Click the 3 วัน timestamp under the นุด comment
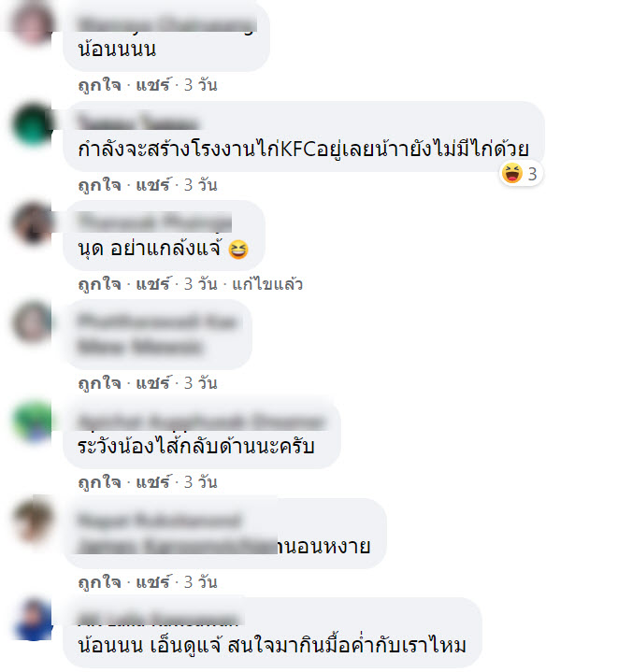Screen dimensions: 632x672 pos(201,284)
